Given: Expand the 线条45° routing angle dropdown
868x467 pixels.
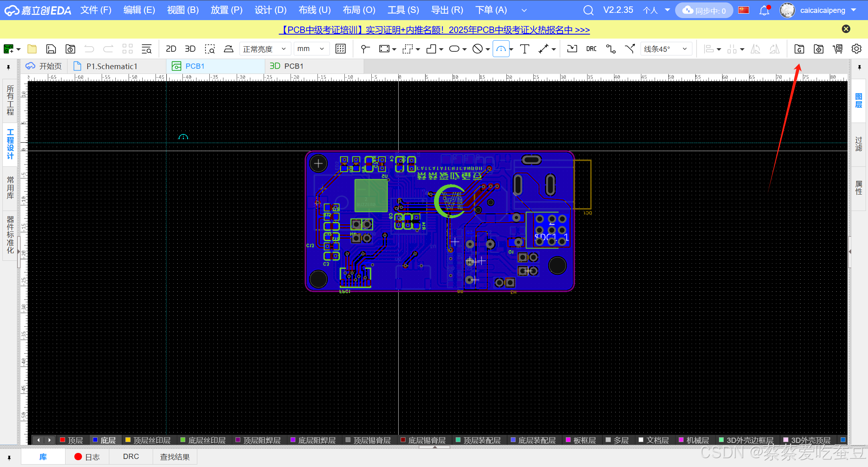Looking at the screenshot, I should click(665, 49).
